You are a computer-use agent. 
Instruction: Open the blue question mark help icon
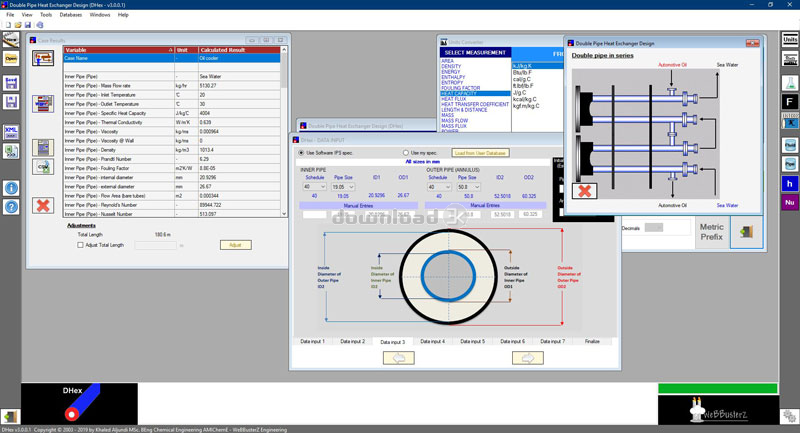[x=11, y=207]
